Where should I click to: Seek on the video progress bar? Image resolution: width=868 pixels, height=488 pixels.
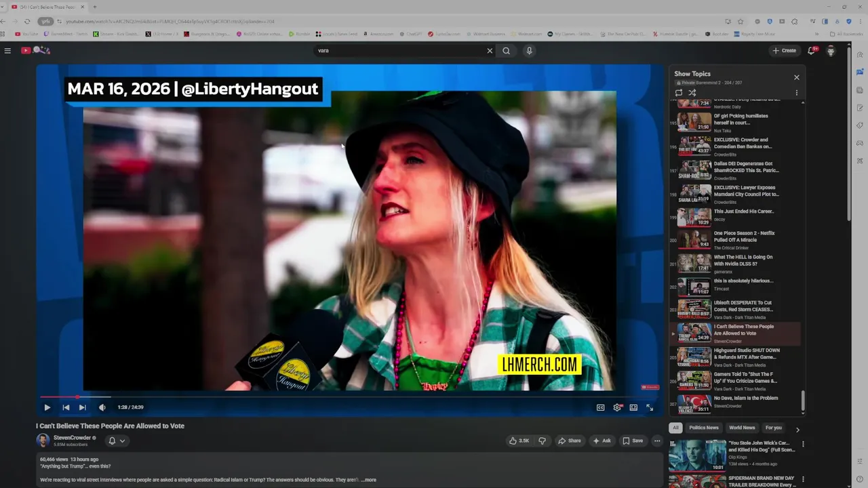[349, 396]
